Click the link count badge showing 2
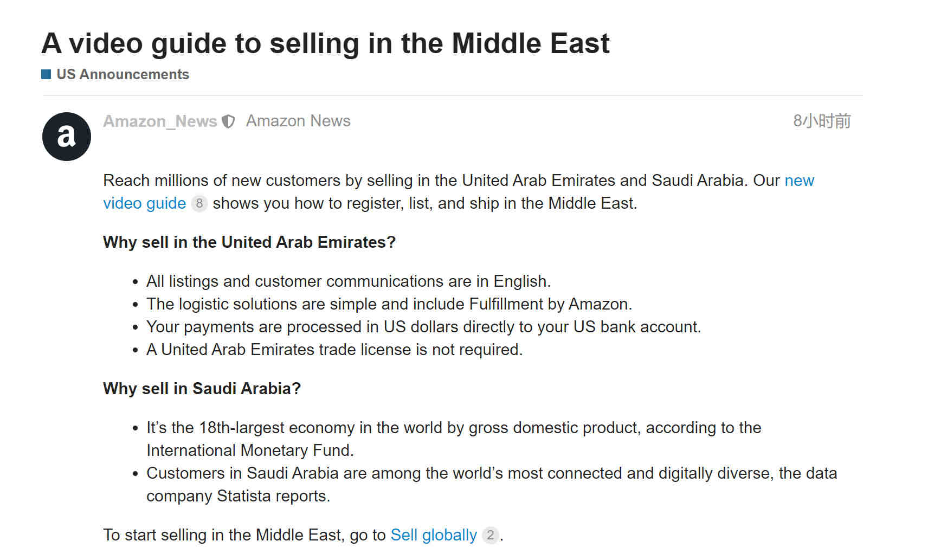 click(490, 535)
